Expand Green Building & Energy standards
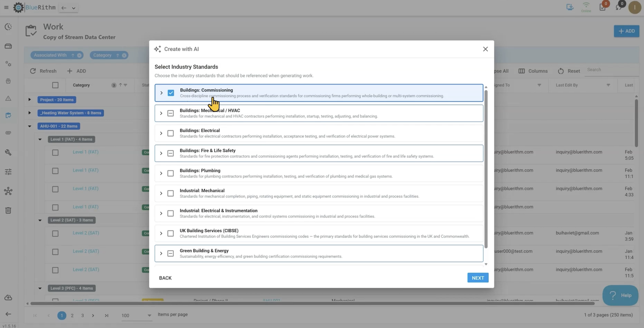Viewport: 644px width, 328px height. [161, 254]
